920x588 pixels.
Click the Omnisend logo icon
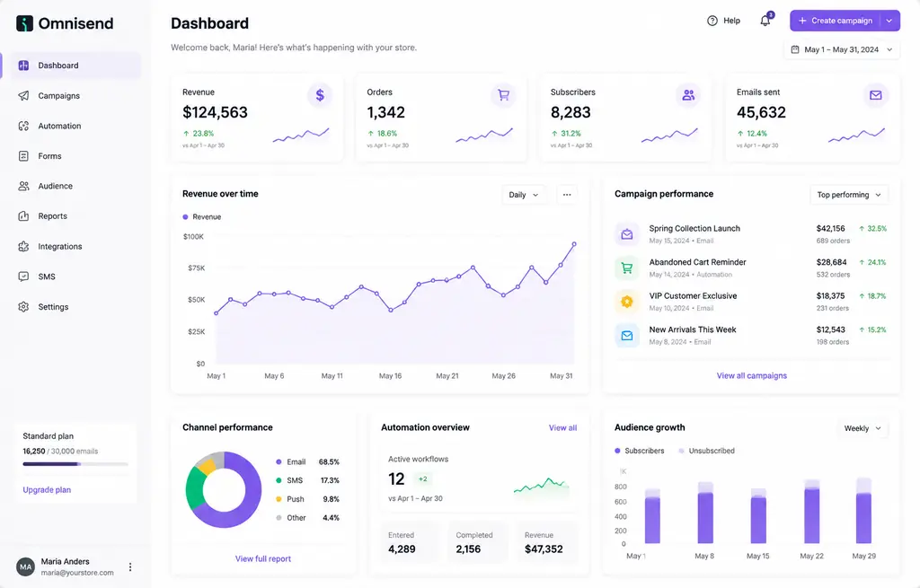point(24,23)
